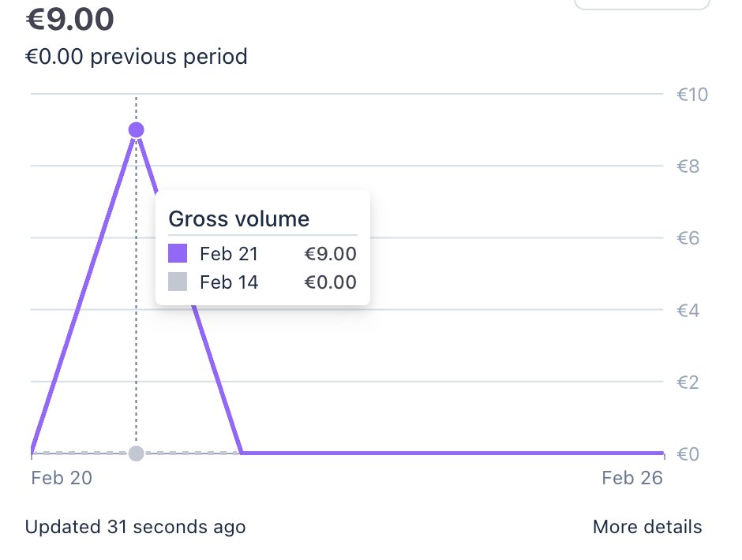Screen dimensions: 742x560
Task: Click the gray Feb 14 legend swatch
Action: coord(178,282)
